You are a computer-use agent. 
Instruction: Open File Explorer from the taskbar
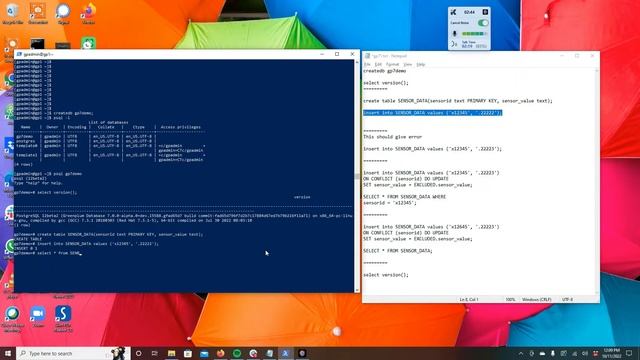click(x=171, y=353)
